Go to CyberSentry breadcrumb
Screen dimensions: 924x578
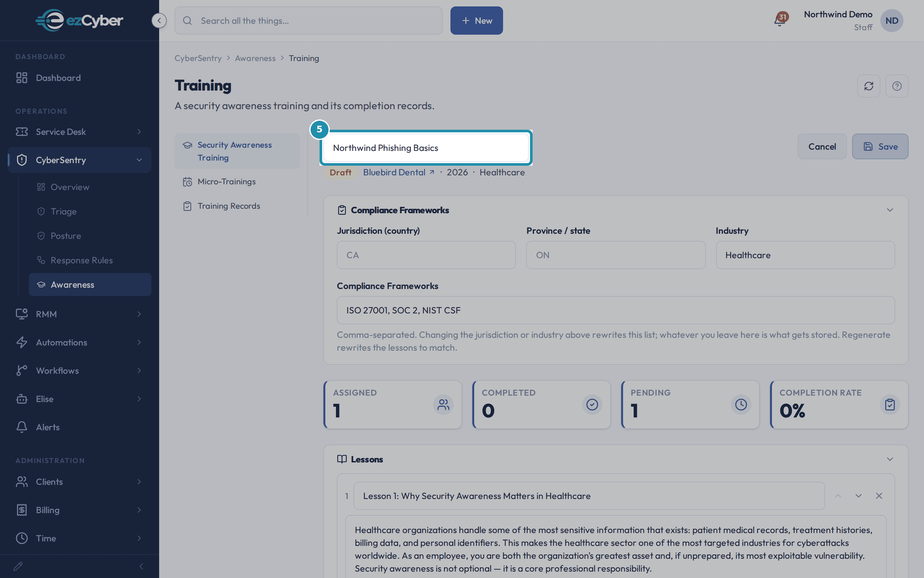(198, 58)
